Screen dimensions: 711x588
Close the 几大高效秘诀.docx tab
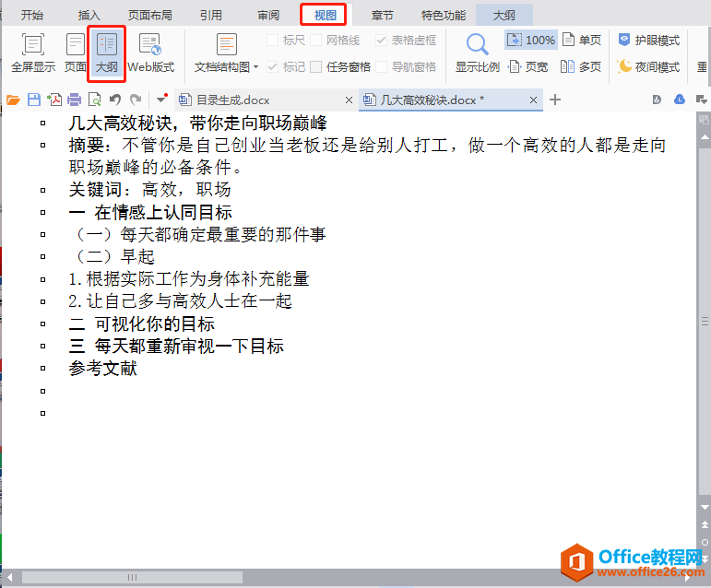click(x=533, y=100)
